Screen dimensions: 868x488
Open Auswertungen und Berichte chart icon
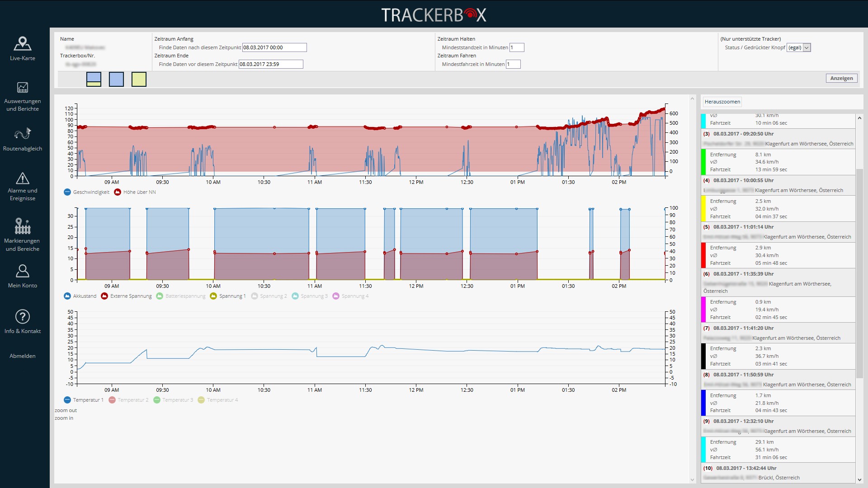pos(22,88)
